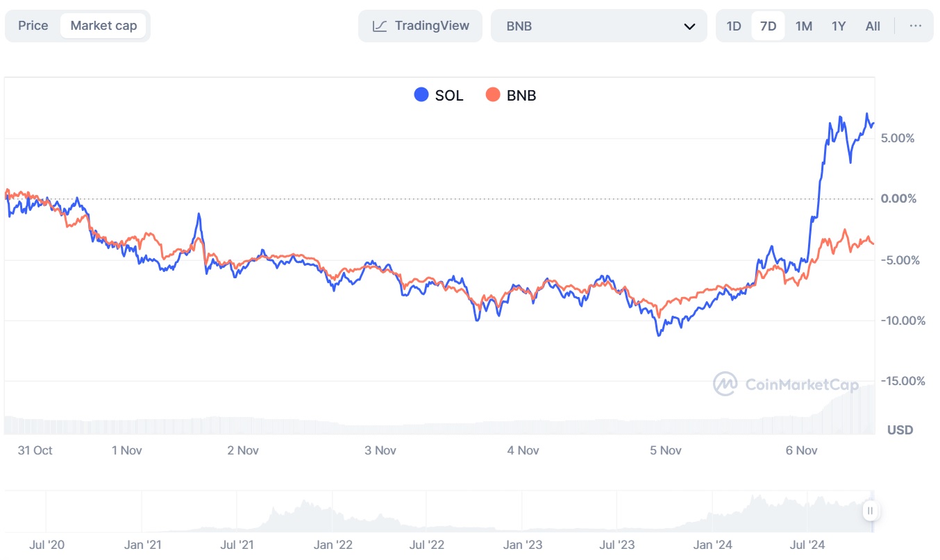Click the 5 Nov date label
Image resolution: width=940 pixels, height=560 pixels.
666,450
